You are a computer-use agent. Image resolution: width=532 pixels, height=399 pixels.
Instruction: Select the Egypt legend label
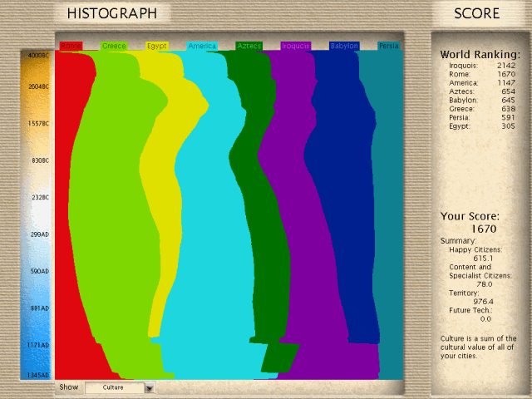coord(157,46)
